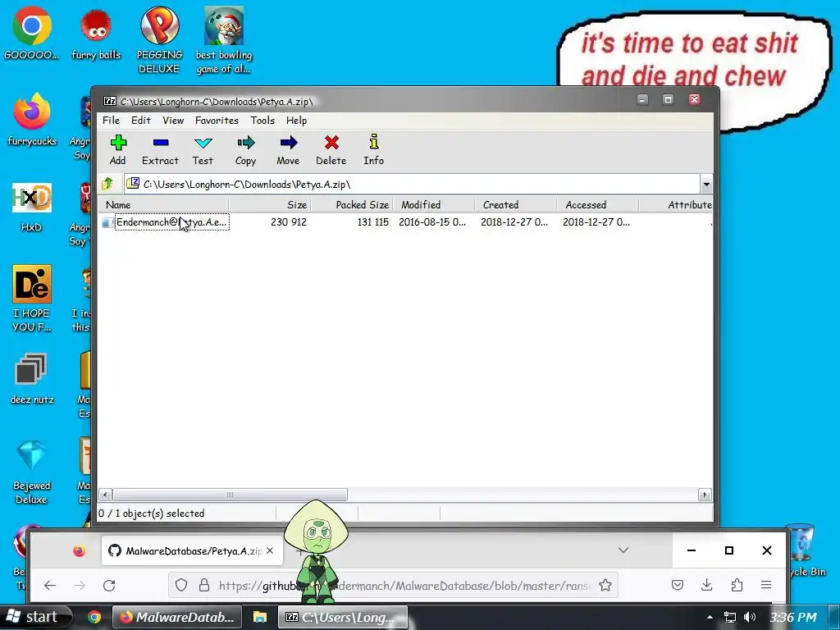Sort by Packed Size column header

[x=352, y=204]
